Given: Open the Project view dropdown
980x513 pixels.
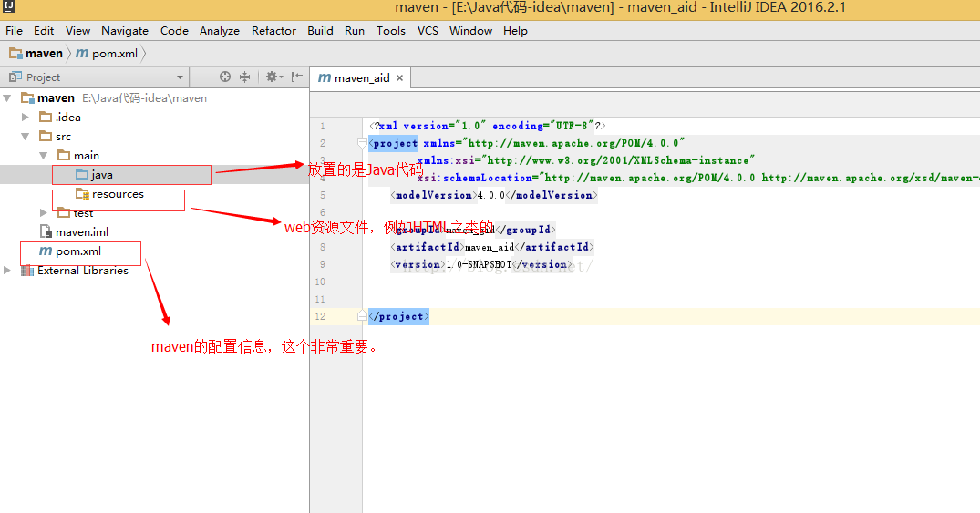Looking at the screenshot, I should tap(180, 77).
